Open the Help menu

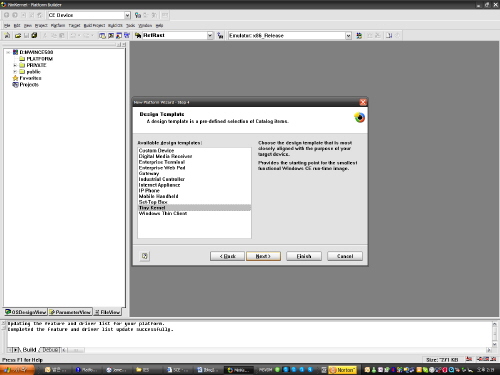click(159, 25)
